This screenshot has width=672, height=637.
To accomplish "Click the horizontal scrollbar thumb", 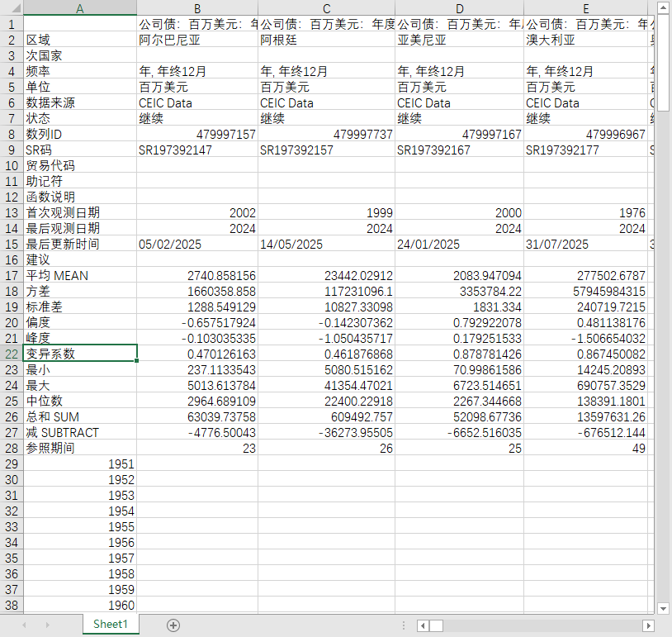I will (x=436, y=626).
